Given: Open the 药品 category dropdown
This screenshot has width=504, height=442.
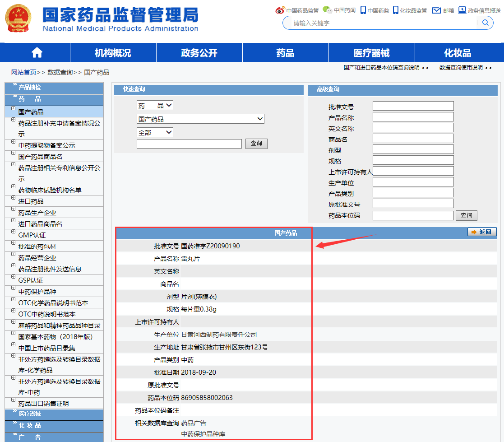Looking at the screenshot, I should (x=155, y=106).
